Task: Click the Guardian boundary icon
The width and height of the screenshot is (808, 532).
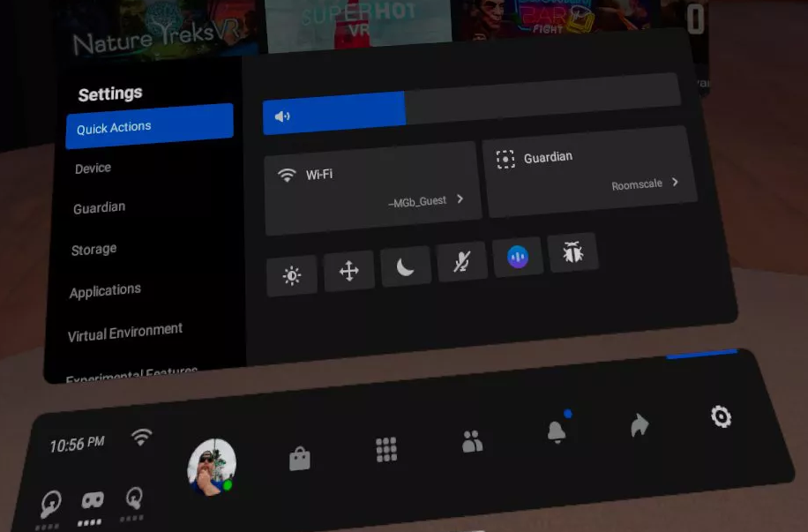Action: [x=505, y=160]
